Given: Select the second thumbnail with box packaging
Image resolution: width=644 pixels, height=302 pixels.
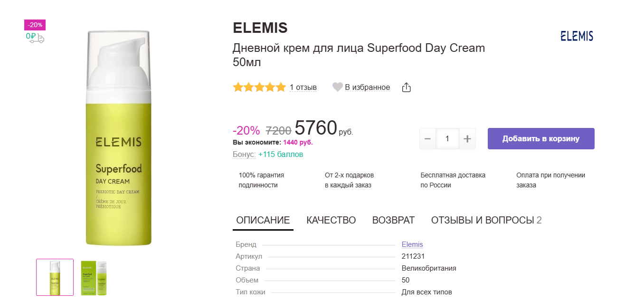Looking at the screenshot, I should pos(94,277).
